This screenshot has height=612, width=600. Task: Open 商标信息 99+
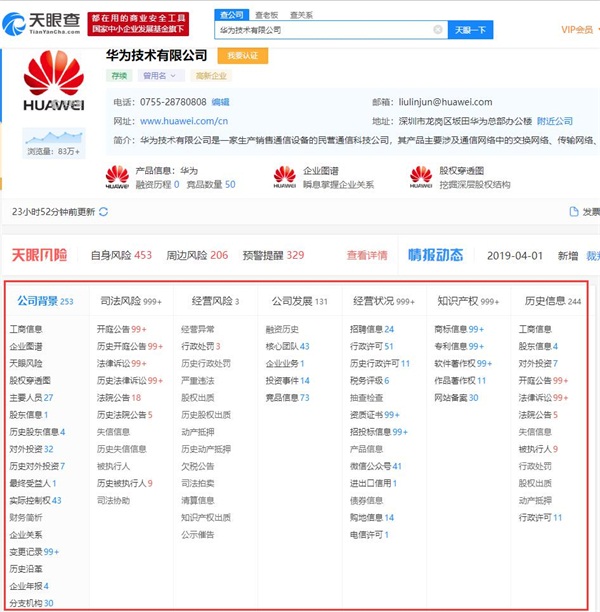459,329
